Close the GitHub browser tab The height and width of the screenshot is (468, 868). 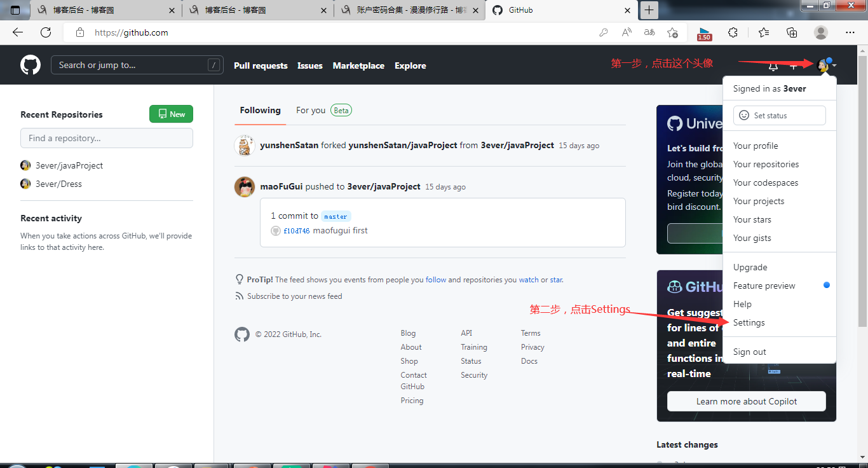click(627, 10)
